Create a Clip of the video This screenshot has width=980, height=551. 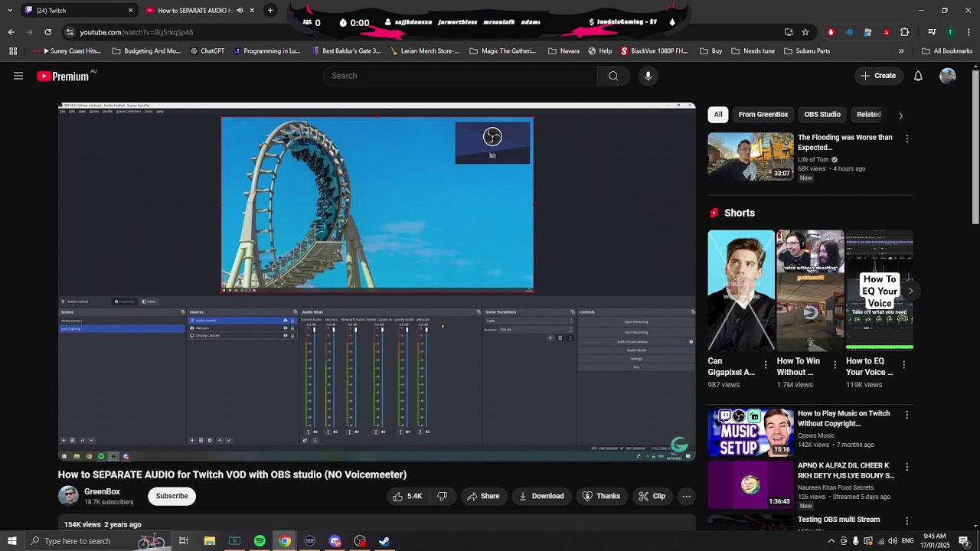[x=652, y=496]
